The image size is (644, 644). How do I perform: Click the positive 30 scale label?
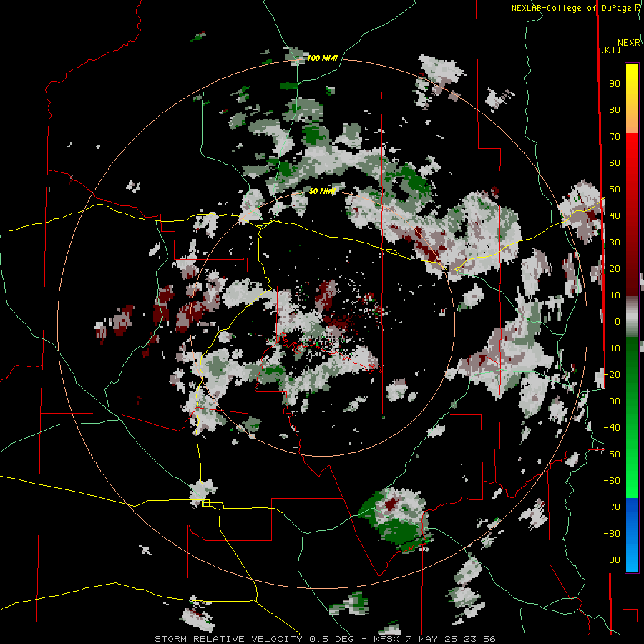[x=615, y=243]
